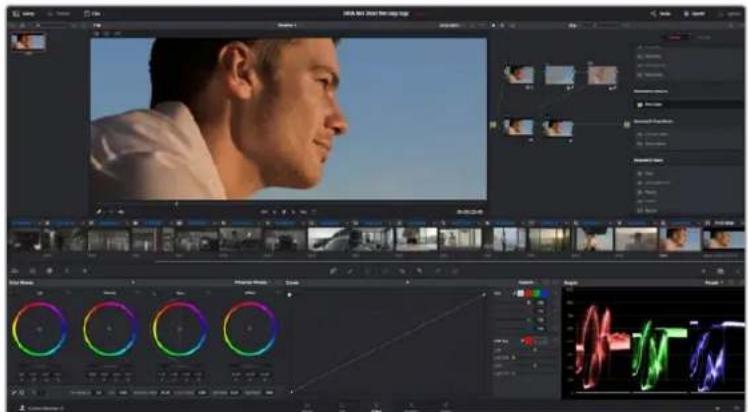
Task: Click the home icon in the bottom bar
Action: [718, 408]
